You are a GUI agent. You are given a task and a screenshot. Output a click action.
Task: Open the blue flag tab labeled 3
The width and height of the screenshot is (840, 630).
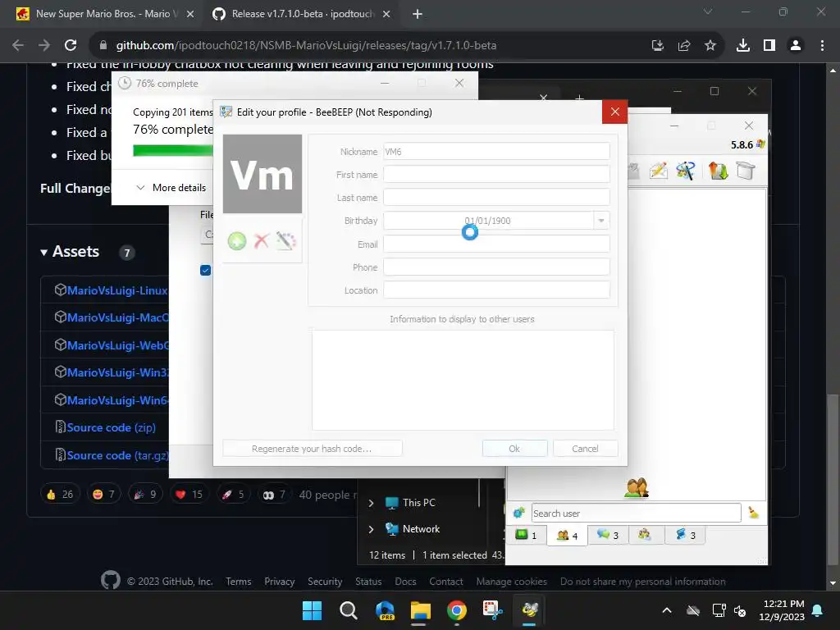pyautogui.click(x=685, y=535)
